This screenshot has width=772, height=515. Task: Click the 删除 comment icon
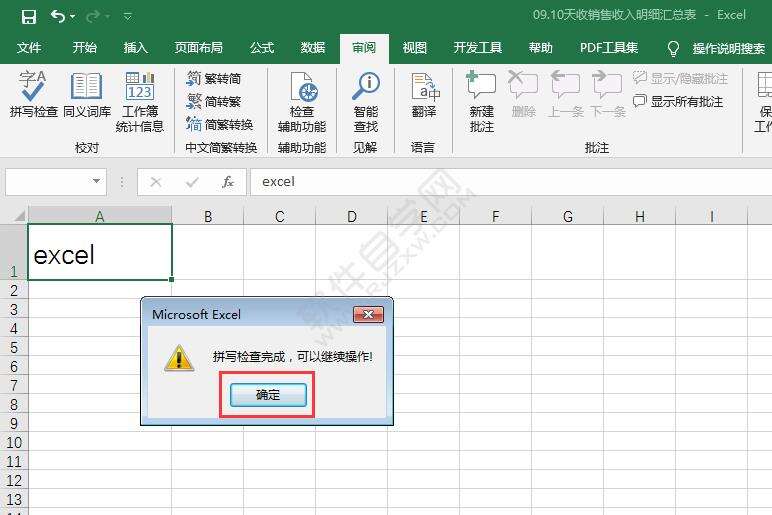(523, 94)
